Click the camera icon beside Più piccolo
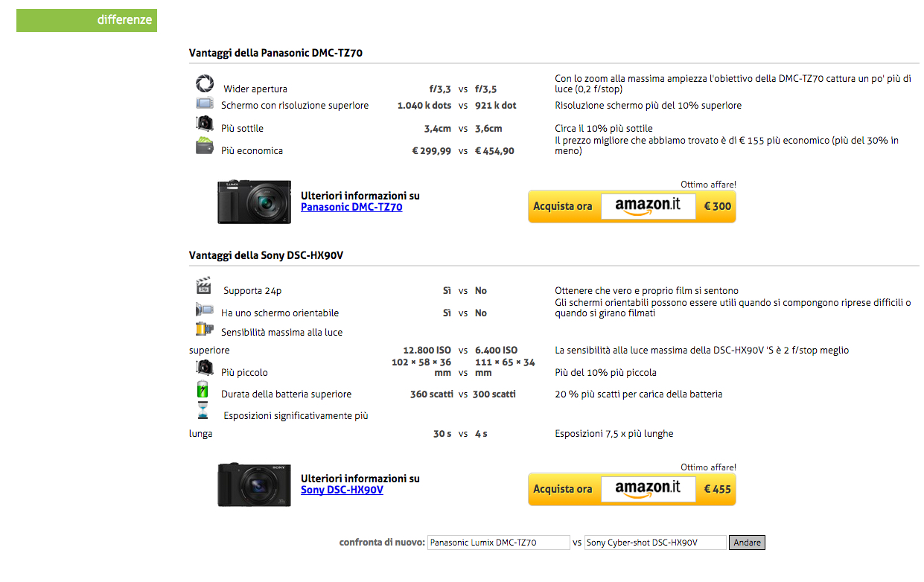Image resolution: width=924 pixels, height=582 pixels. (204, 368)
